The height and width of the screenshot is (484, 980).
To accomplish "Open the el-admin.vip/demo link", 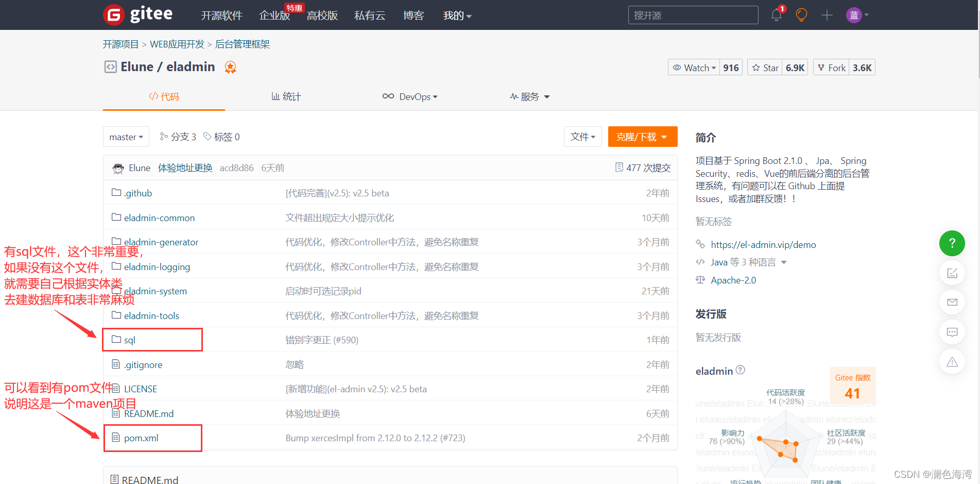I will [x=763, y=244].
